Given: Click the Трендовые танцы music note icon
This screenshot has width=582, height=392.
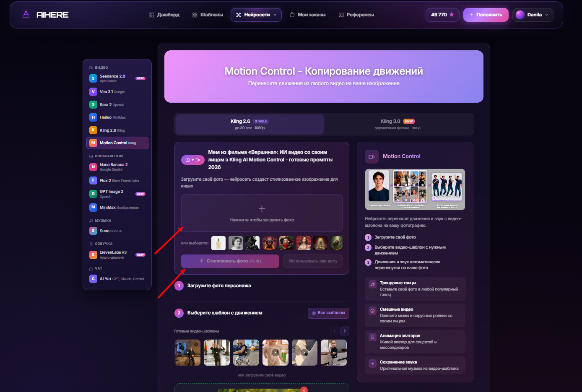Looking at the screenshot, I should (x=372, y=284).
